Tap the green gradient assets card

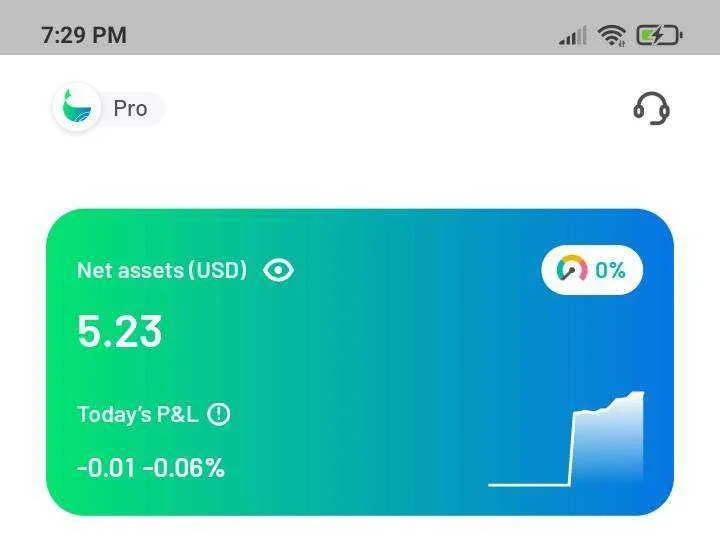point(360,362)
